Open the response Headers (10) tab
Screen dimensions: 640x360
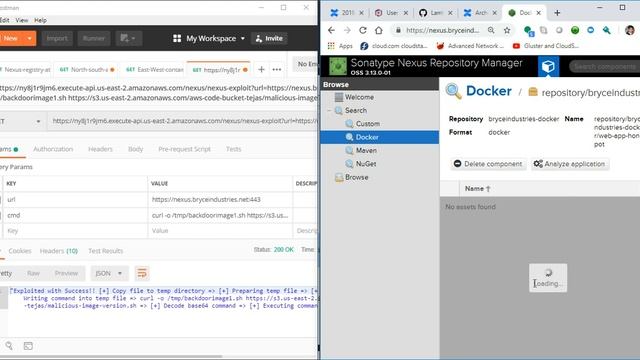pyautogui.click(x=59, y=251)
